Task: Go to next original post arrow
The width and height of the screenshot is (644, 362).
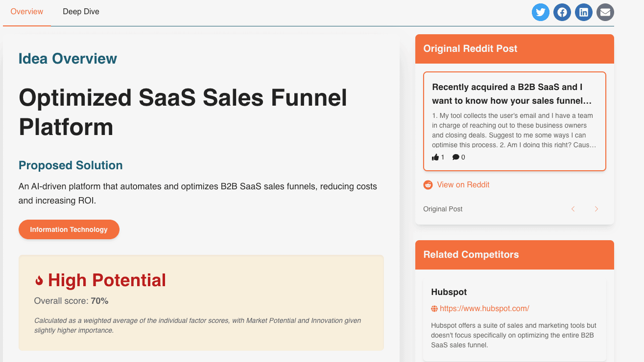Action: pyautogui.click(x=596, y=209)
